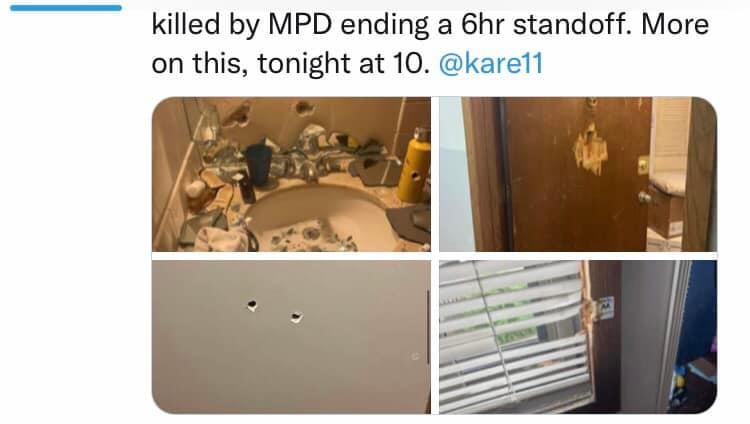Viewport: 750px width, 424px height.
Task: Click the sticker on the window frame
Action: (606, 308)
